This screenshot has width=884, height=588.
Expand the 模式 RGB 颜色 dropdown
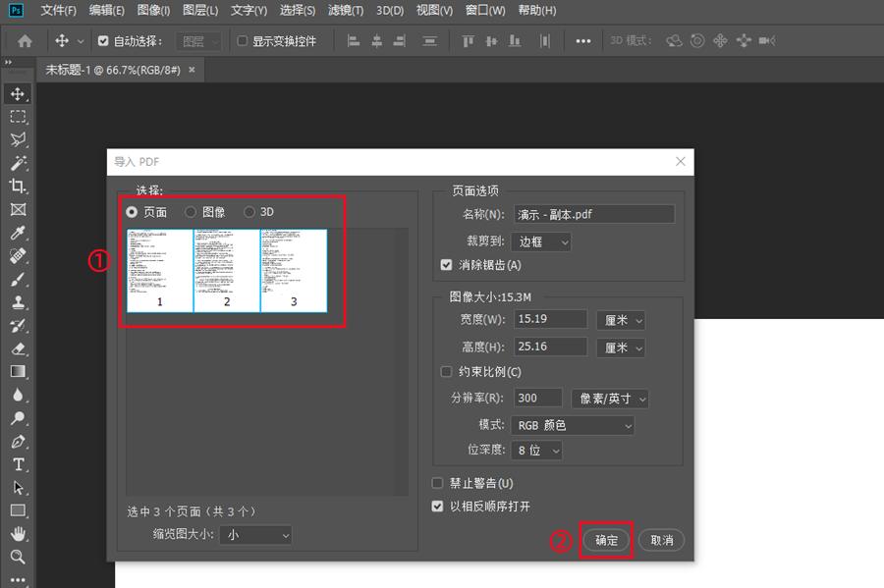(572, 426)
